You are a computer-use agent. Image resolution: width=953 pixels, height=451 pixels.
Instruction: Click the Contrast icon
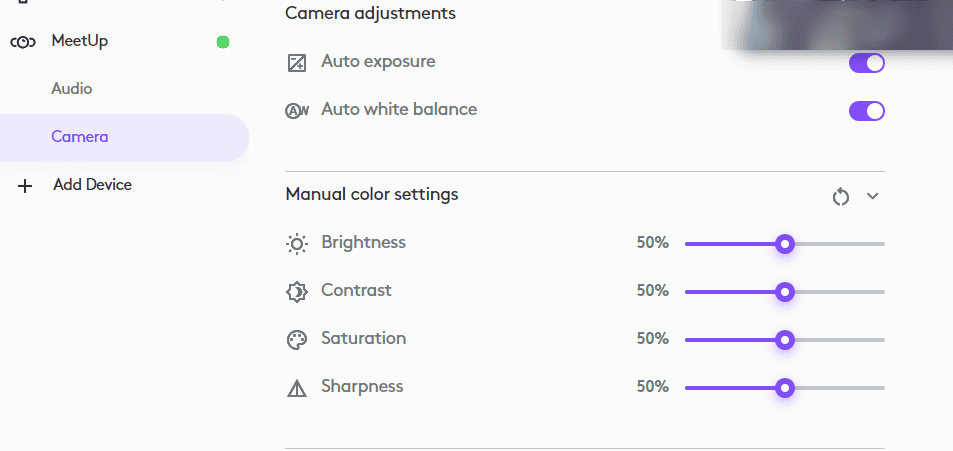pyautogui.click(x=297, y=292)
